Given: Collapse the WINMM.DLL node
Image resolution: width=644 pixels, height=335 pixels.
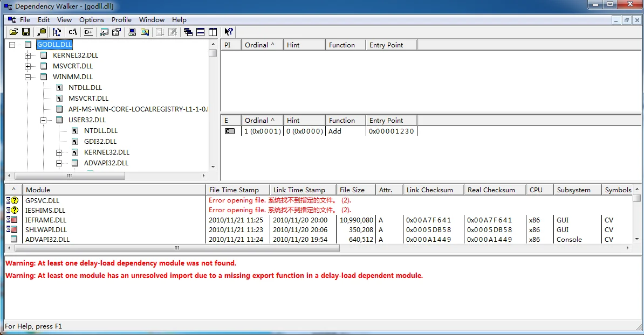Looking at the screenshot, I should tap(28, 76).
